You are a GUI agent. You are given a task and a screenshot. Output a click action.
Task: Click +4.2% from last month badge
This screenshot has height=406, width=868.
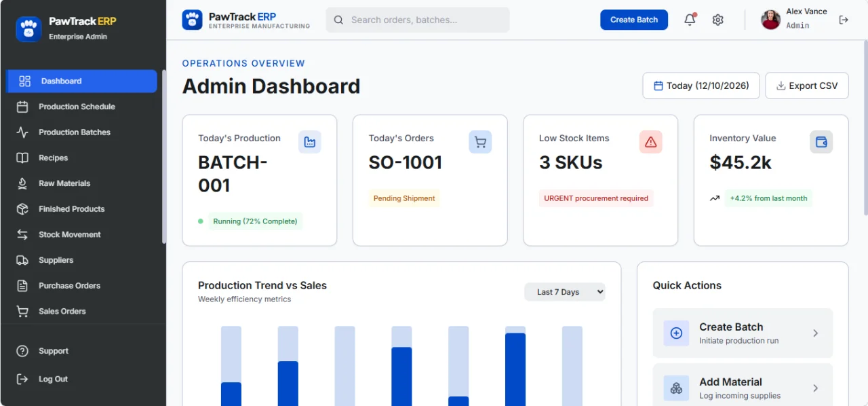point(768,198)
